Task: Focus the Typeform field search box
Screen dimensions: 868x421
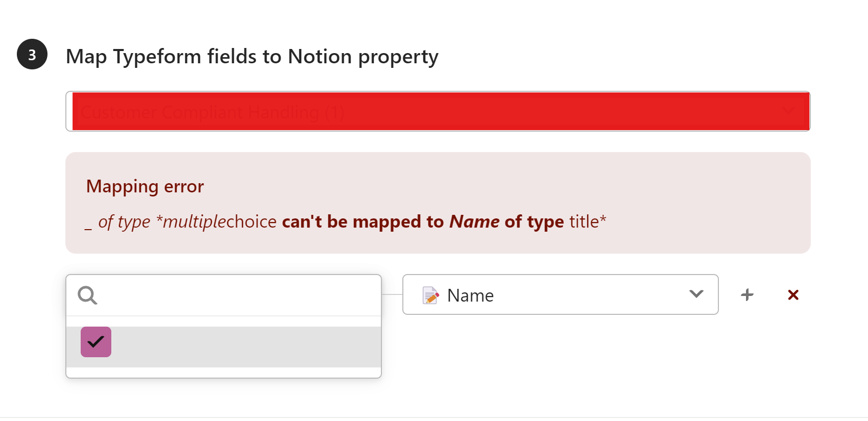Action: [224, 295]
